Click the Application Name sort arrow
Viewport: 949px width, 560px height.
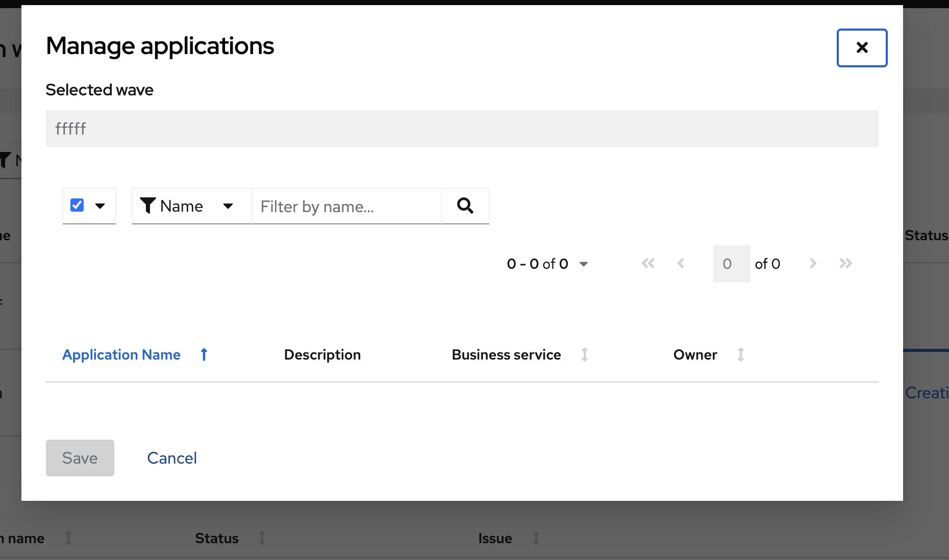[x=204, y=354]
